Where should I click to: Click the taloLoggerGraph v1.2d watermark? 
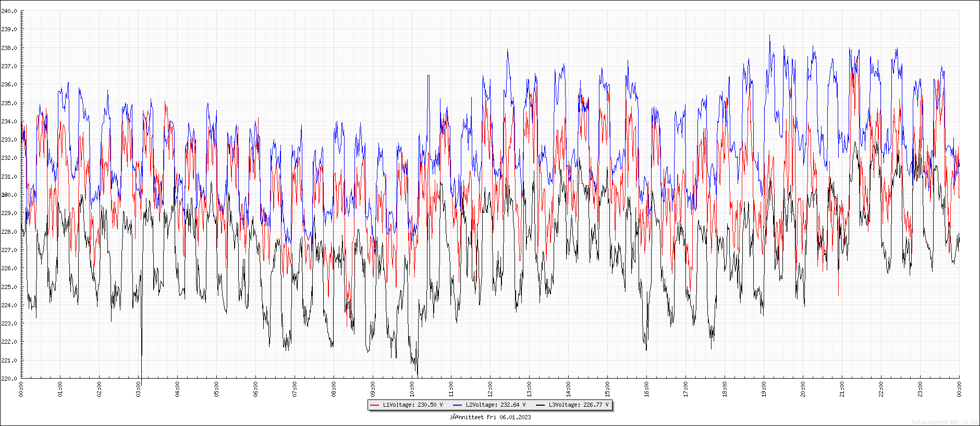(945, 422)
